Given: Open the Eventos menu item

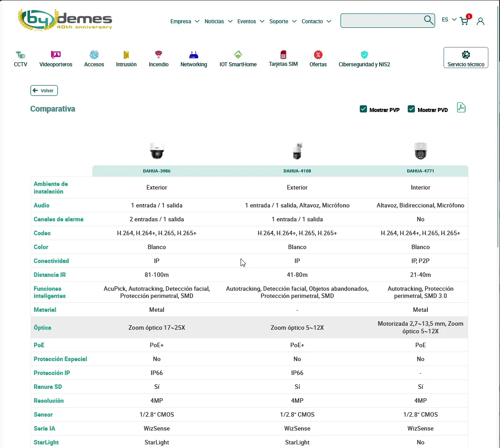Looking at the screenshot, I should point(246,22).
